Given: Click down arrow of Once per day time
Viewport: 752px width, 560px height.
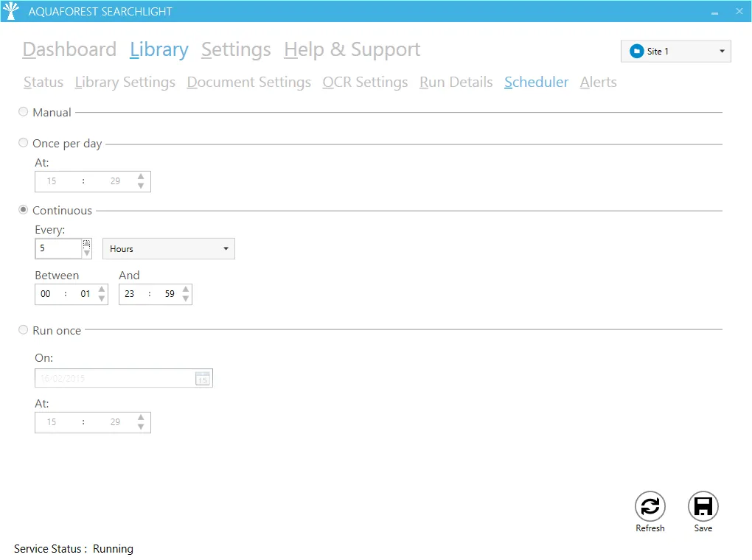Looking at the screenshot, I should [141, 186].
